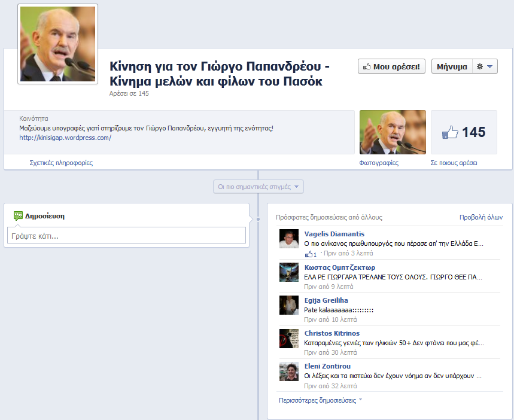Click Προβολή όλων to view all posts
Viewport: 514px width, 420px height.
480,217
